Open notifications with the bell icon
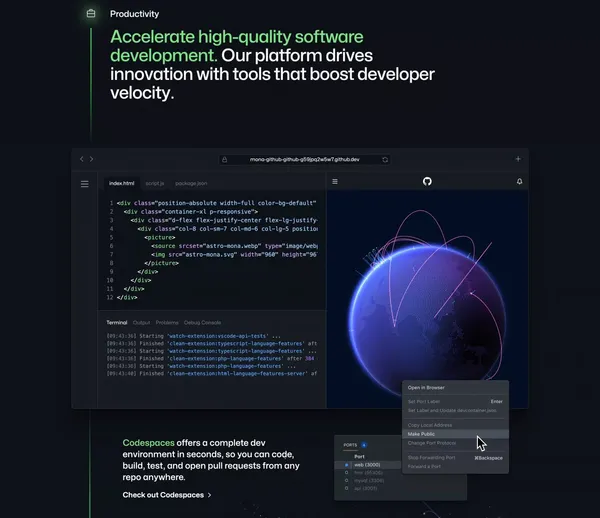The width and height of the screenshot is (600, 518). tap(519, 181)
